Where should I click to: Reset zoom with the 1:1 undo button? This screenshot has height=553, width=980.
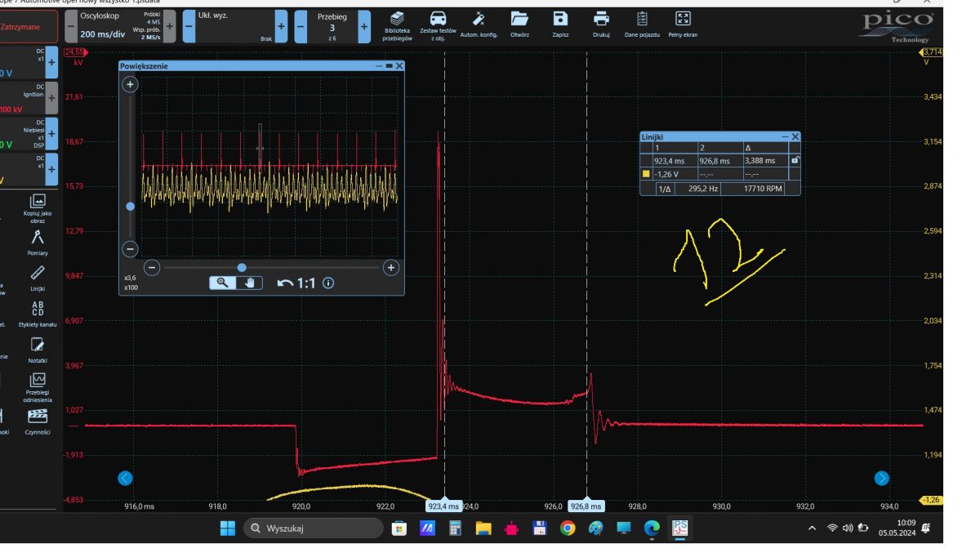(x=297, y=283)
